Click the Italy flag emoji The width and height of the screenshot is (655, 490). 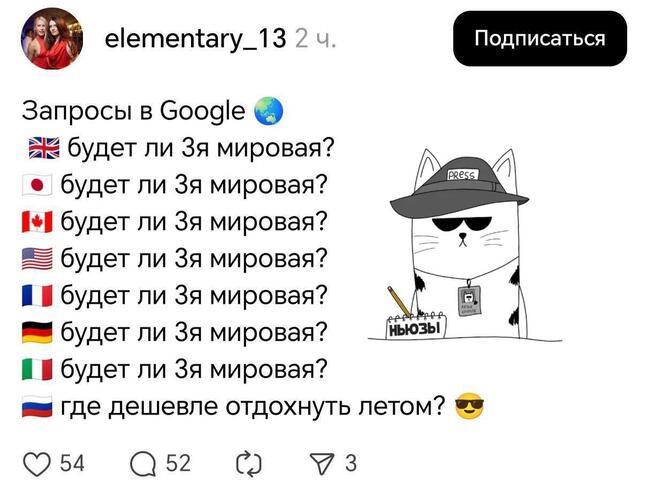(x=37, y=369)
